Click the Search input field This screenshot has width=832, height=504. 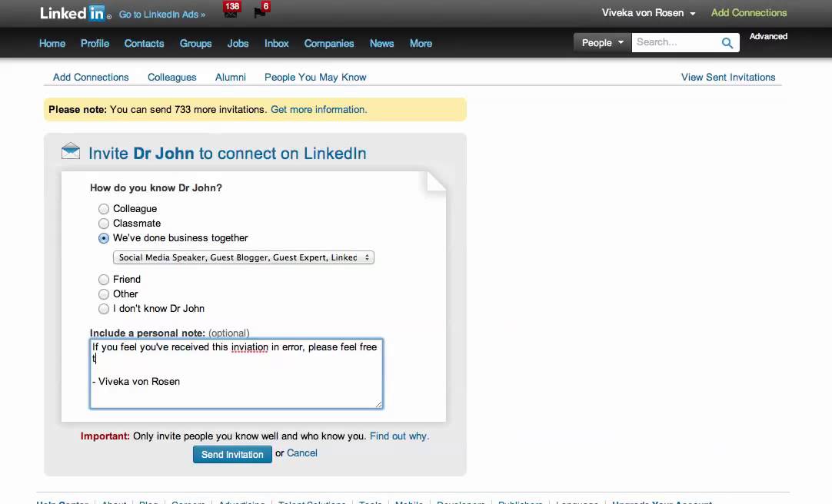[676, 42]
